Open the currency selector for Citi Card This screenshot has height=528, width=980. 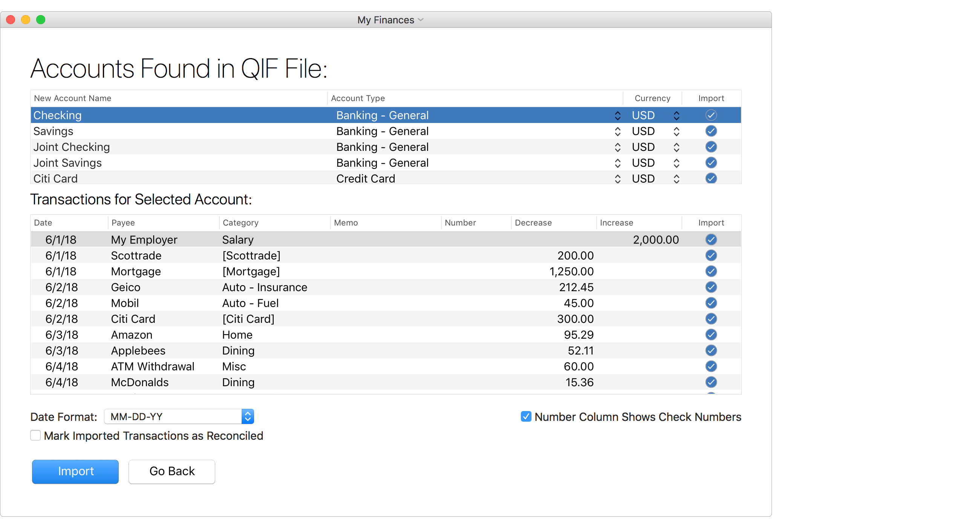coord(677,178)
